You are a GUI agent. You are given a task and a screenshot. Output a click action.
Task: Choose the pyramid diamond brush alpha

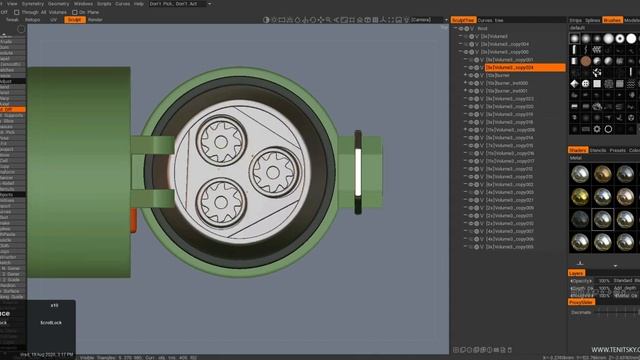[574, 84]
